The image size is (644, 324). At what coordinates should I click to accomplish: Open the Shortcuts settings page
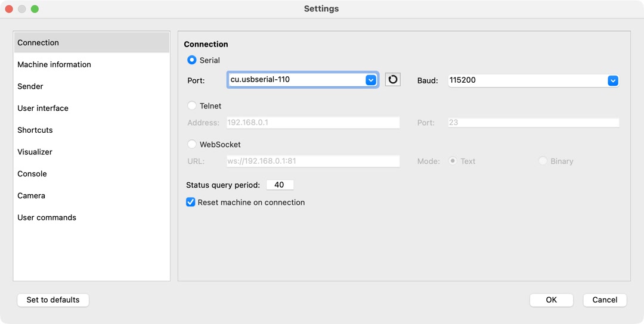[x=35, y=130]
